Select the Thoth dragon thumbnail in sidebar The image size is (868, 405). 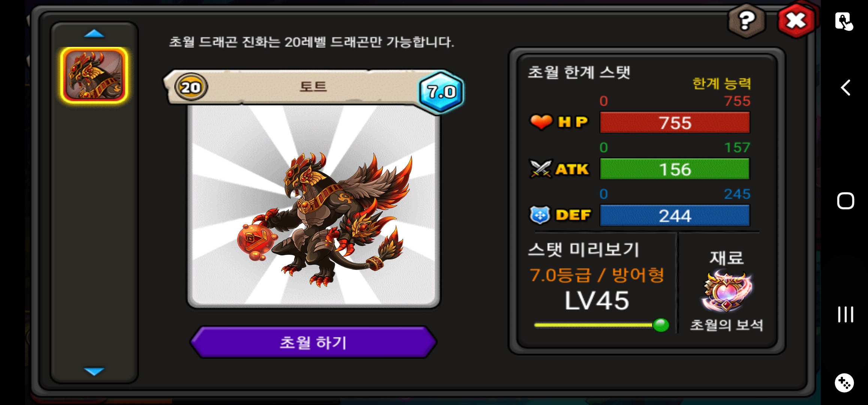pos(94,75)
